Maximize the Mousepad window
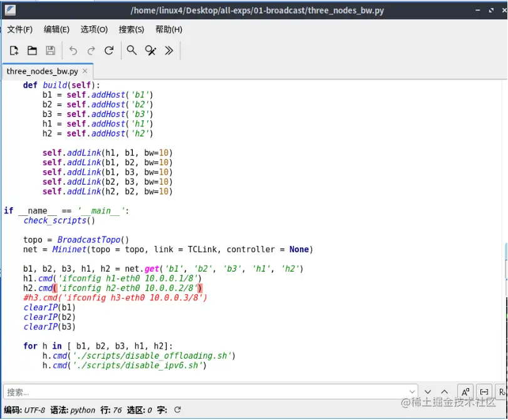This screenshot has width=508, height=420. [x=491, y=11]
